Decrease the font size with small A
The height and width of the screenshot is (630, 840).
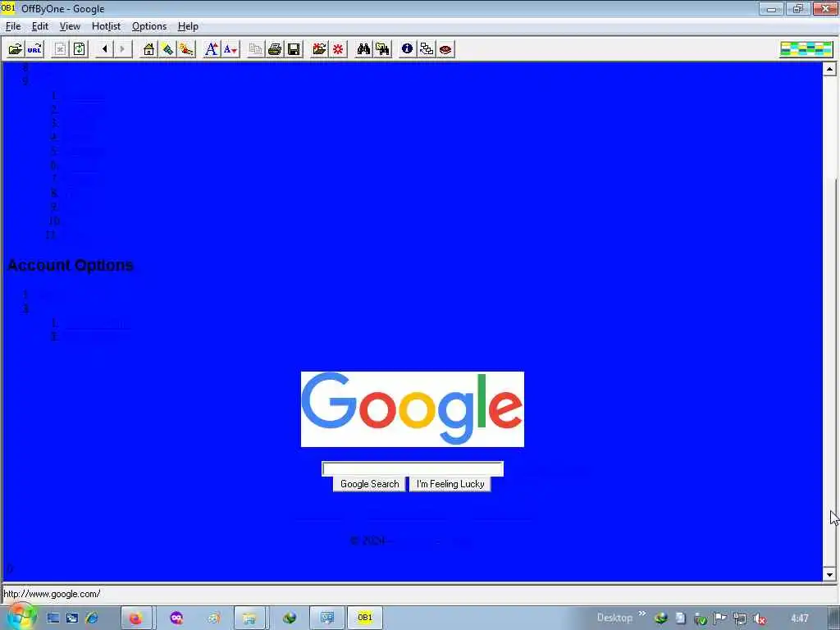point(231,49)
